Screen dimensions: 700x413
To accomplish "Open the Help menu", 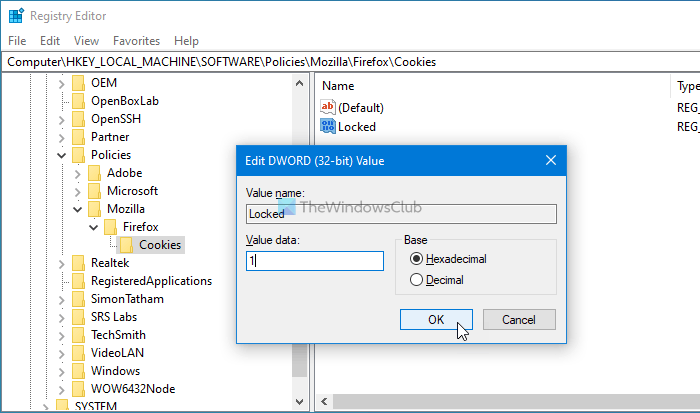I will click(x=186, y=41).
